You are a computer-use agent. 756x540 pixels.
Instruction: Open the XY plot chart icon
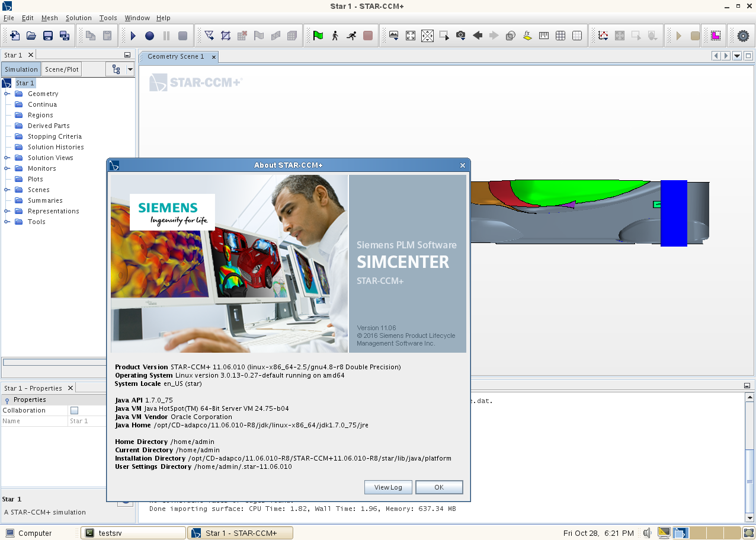point(603,36)
